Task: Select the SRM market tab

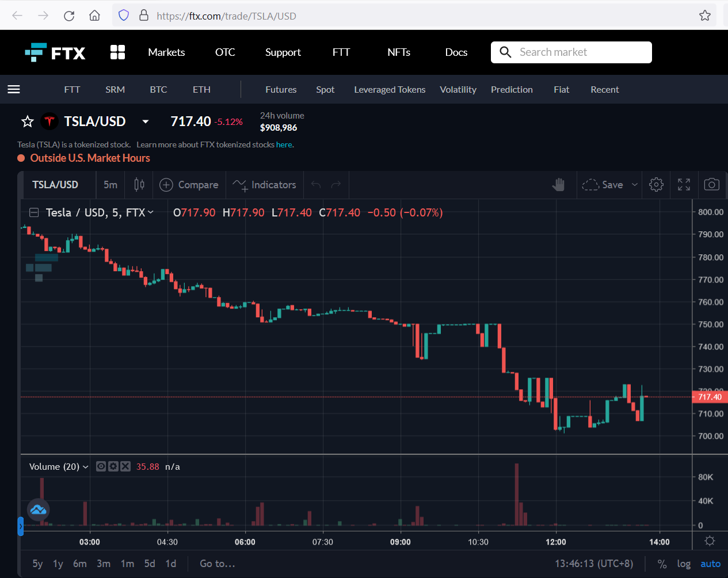Action: coord(115,90)
